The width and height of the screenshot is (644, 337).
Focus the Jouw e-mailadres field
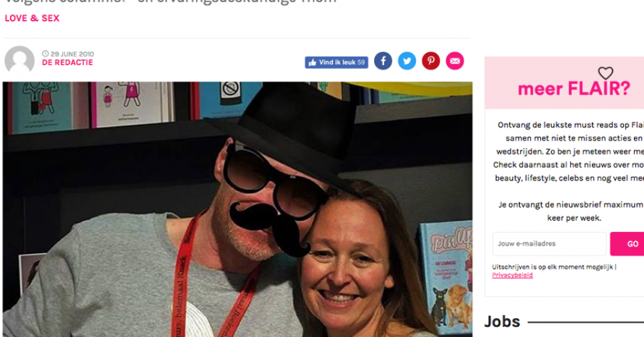(x=549, y=244)
